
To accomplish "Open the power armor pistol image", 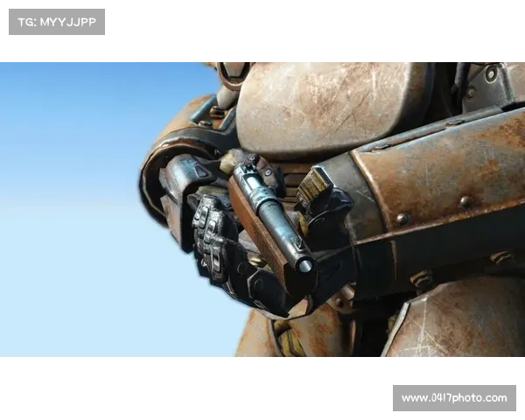I will [262, 209].
